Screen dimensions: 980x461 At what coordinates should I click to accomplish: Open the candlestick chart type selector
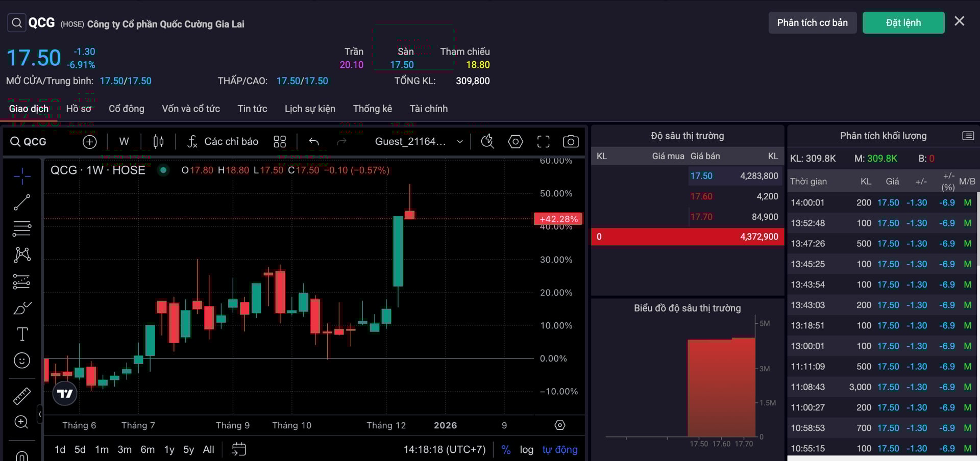pos(159,142)
